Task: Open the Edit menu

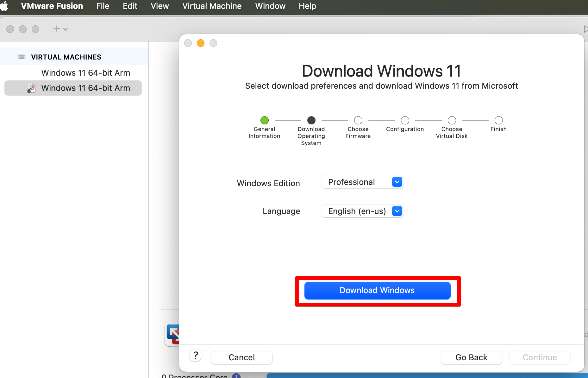Action: coord(130,6)
